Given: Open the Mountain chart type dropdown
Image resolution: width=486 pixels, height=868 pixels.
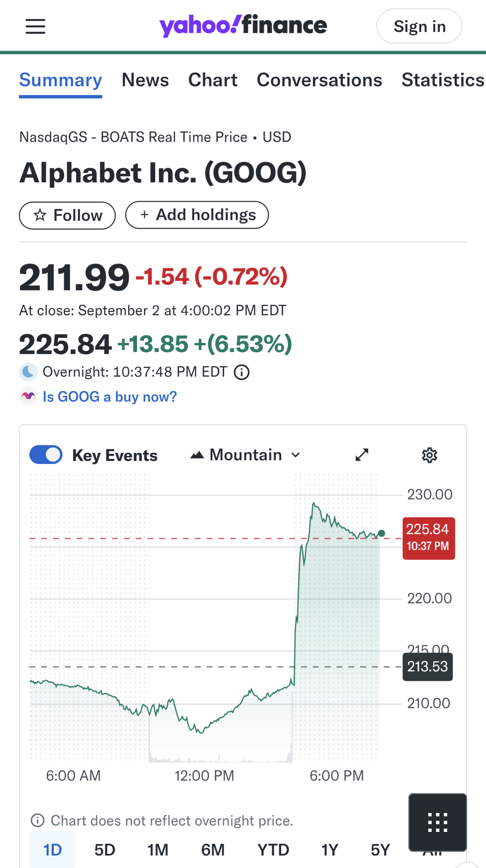Looking at the screenshot, I should point(245,455).
